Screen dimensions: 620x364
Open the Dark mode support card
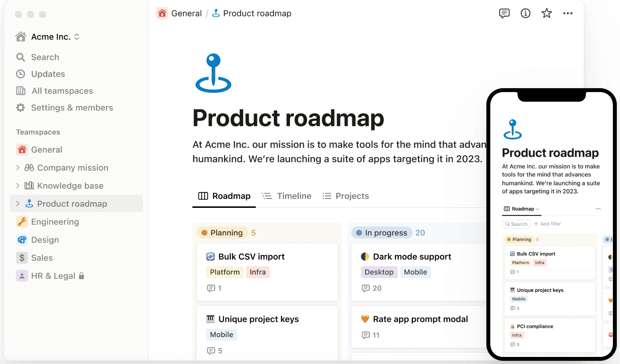(412, 257)
